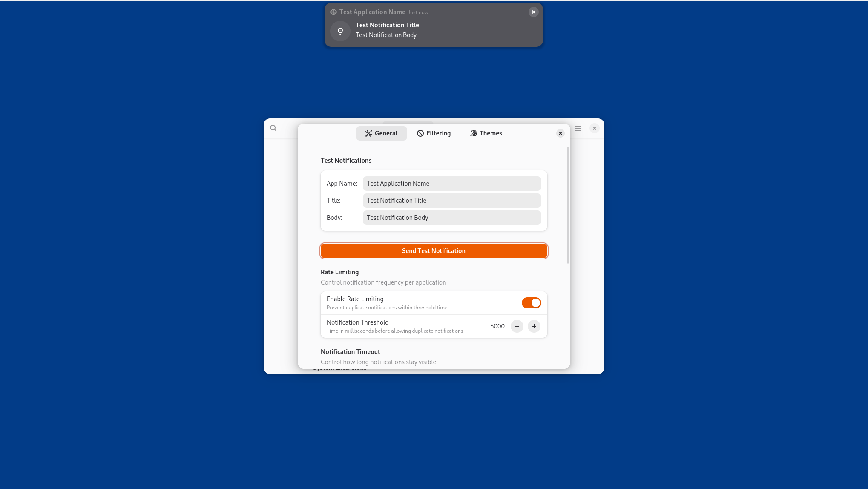The width and height of the screenshot is (868, 489).
Task: Decrease notification threshold with minus button
Action: (x=517, y=326)
